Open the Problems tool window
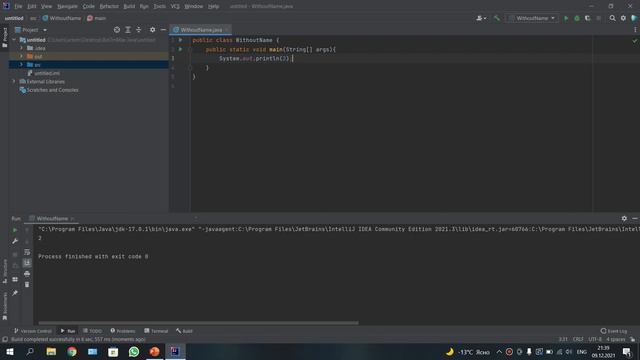The image size is (640, 360). tap(123, 331)
